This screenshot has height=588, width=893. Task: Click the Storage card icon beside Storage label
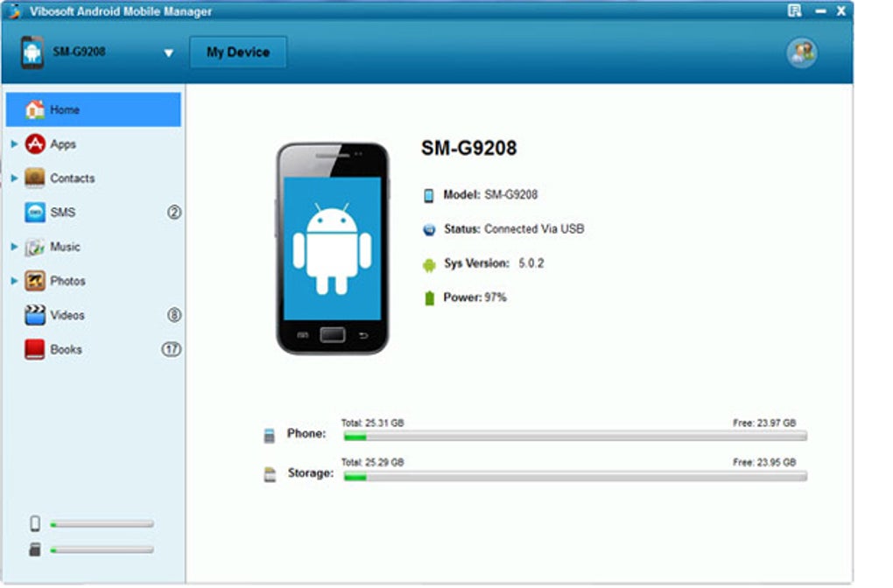click(x=270, y=475)
